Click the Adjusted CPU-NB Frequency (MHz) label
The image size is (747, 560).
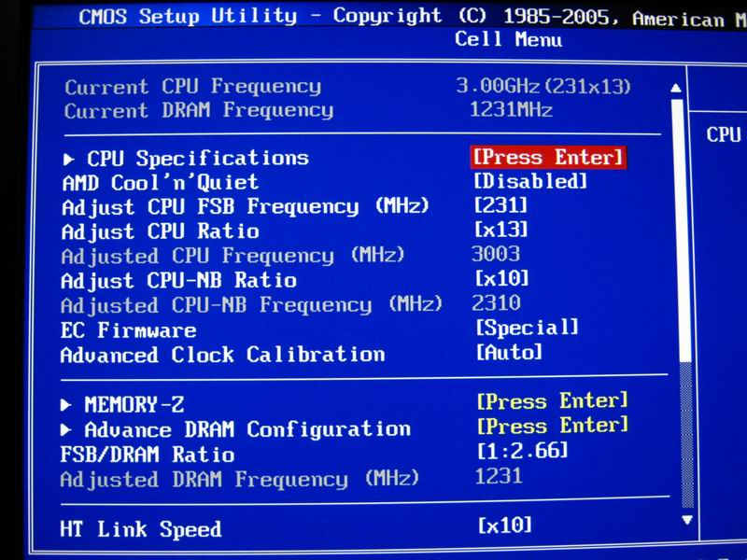pyautogui.click(x=251, y=305)
